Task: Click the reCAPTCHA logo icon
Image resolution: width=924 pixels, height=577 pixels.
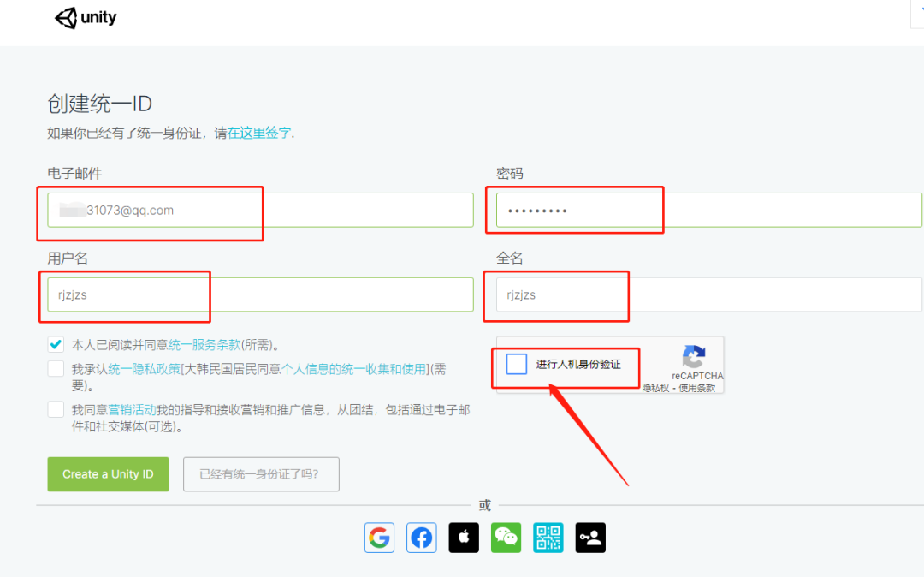Action: [x=694, y=356]
